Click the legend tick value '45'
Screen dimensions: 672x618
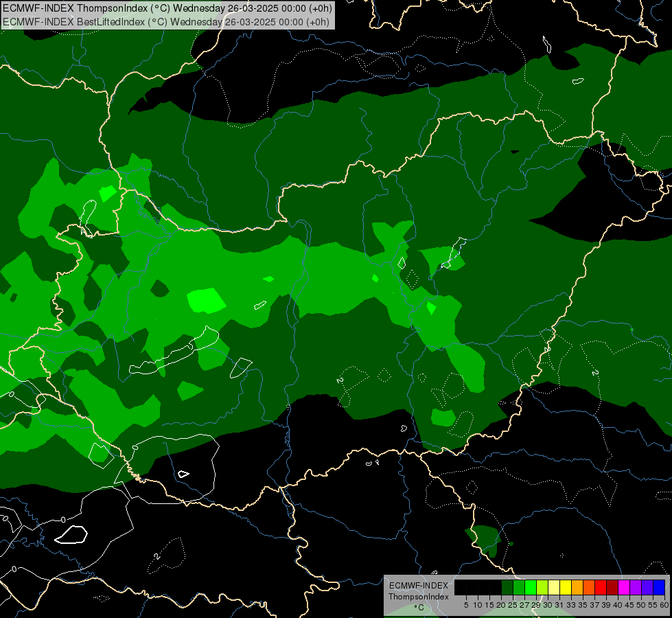coord(630,605)
